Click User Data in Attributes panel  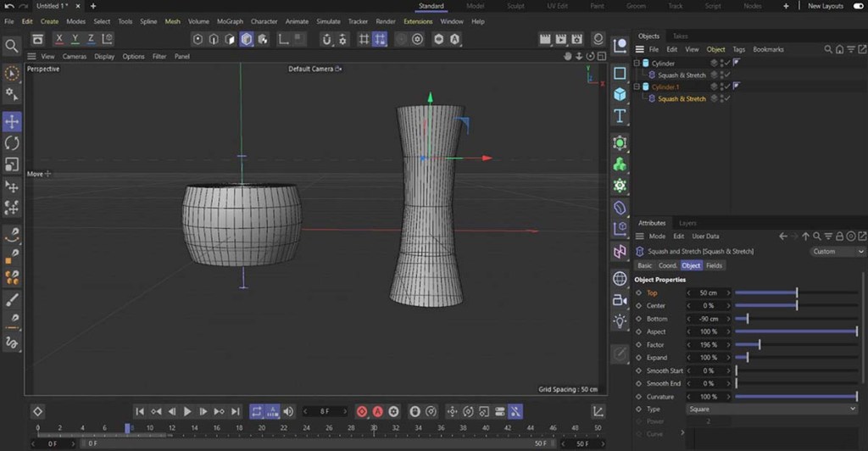coord(705,237)
